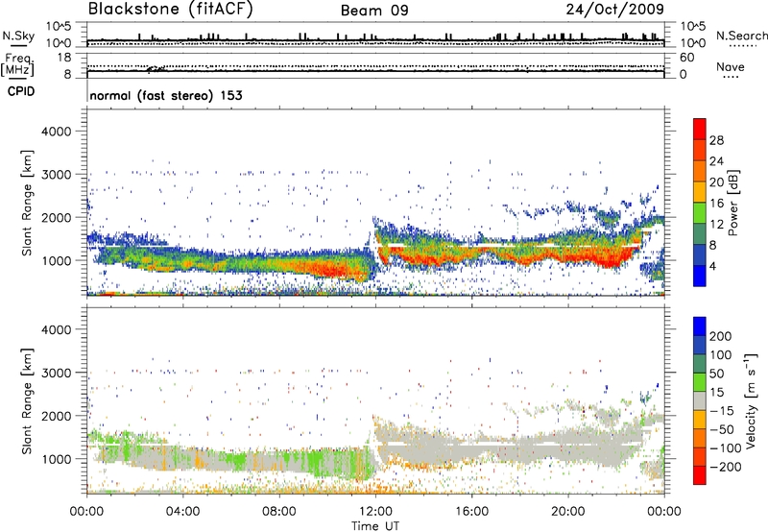Click the blue 200 velocity colorbar segment
Screen dimensions: 768x532
tap(700, 326)
